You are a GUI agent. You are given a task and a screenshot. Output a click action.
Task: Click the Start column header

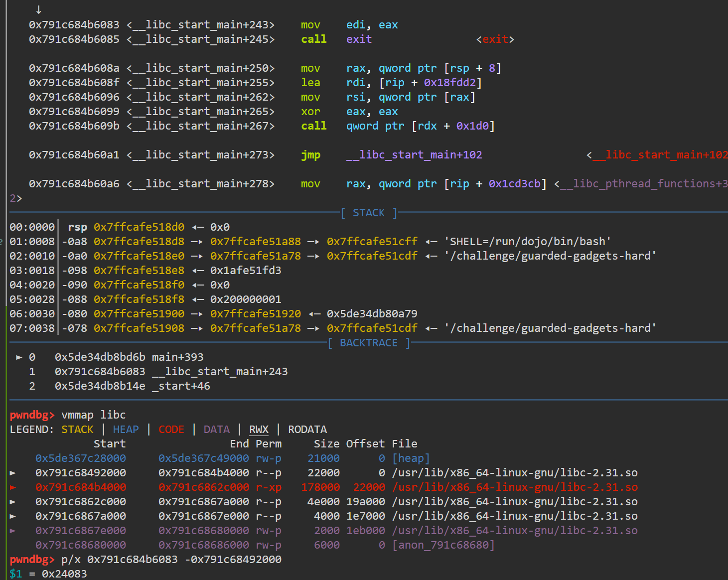click(110, 444)
